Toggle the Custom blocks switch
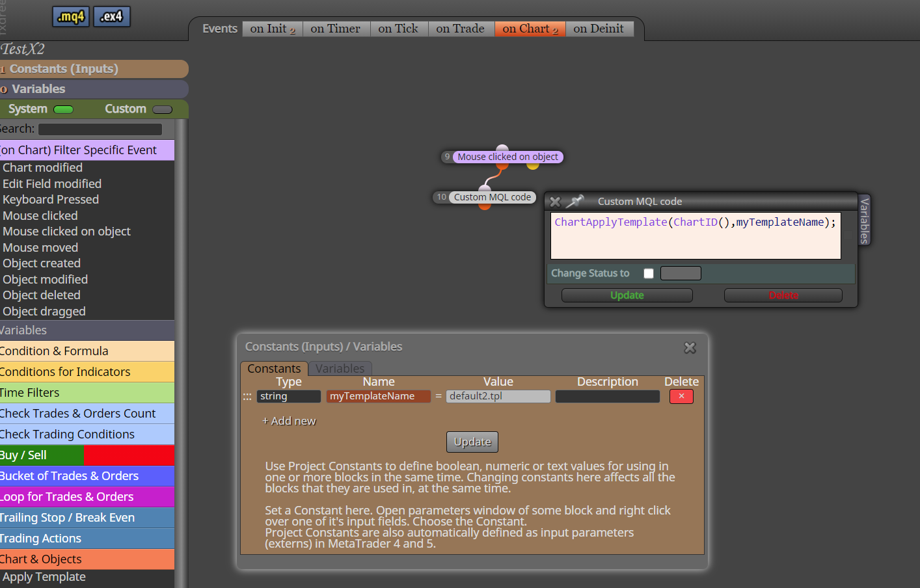Viewport: 920px width, 588px height. (x=163, y=109)
